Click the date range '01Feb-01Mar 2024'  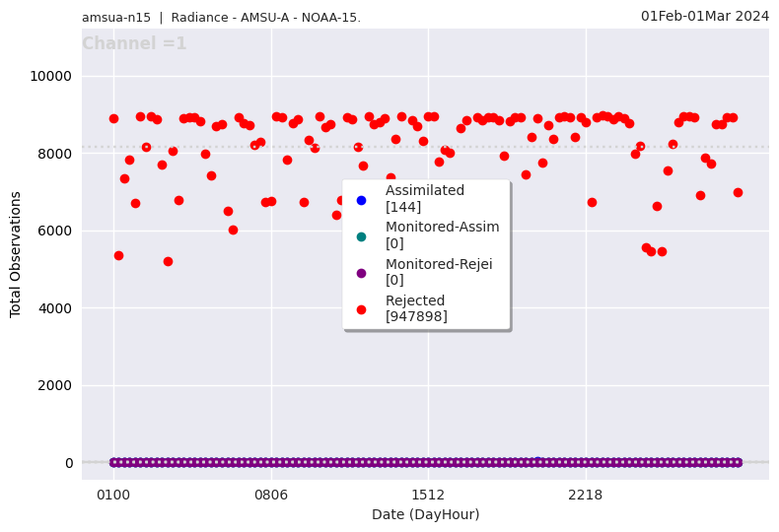click(704, 16)
